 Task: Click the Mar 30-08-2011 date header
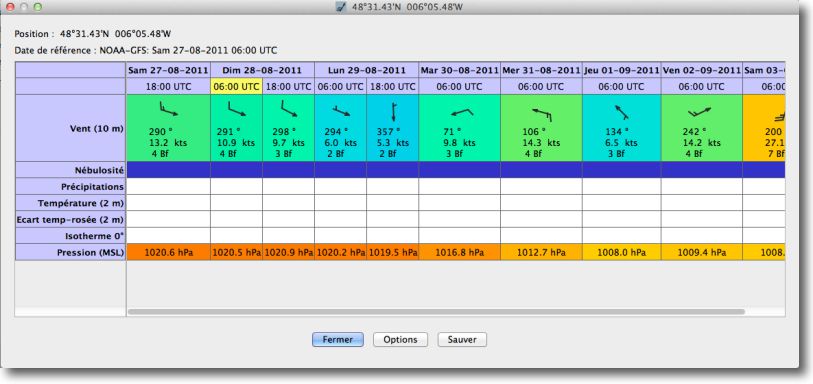(x=459, y=70)
